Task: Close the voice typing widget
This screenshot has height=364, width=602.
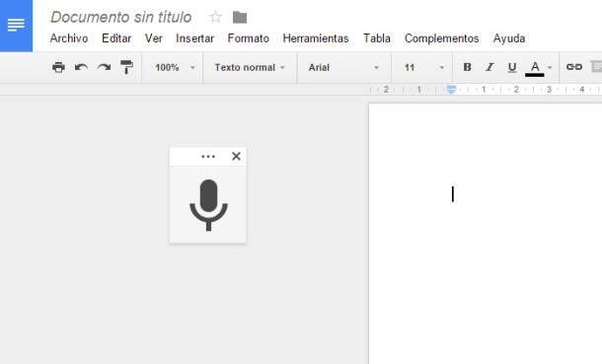Action: [236, 156]
